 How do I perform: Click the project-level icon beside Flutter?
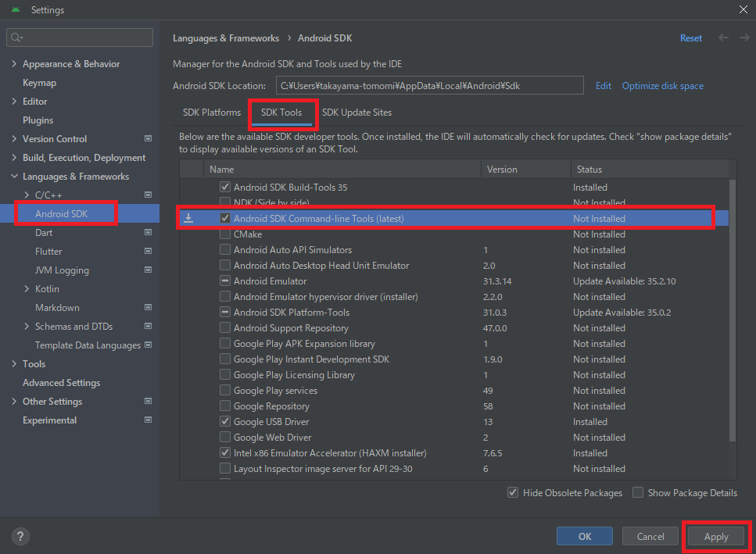point(148,251)
